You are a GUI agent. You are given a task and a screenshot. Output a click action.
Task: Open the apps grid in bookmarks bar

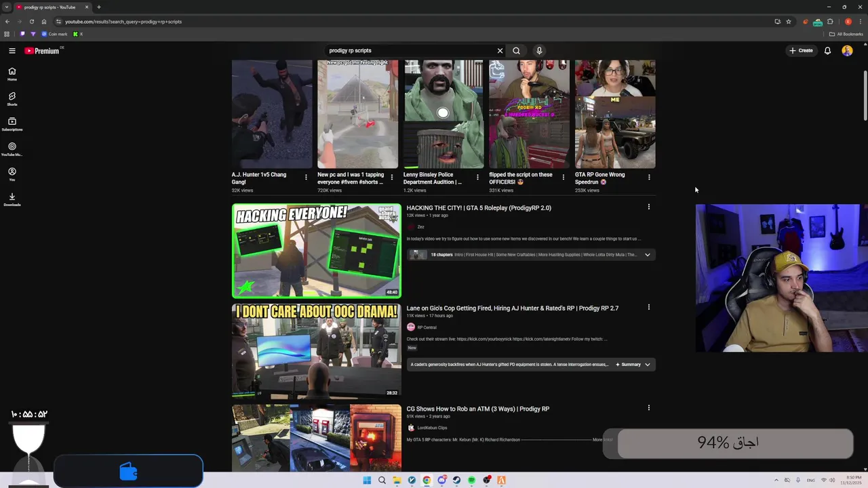pos(7,34)
